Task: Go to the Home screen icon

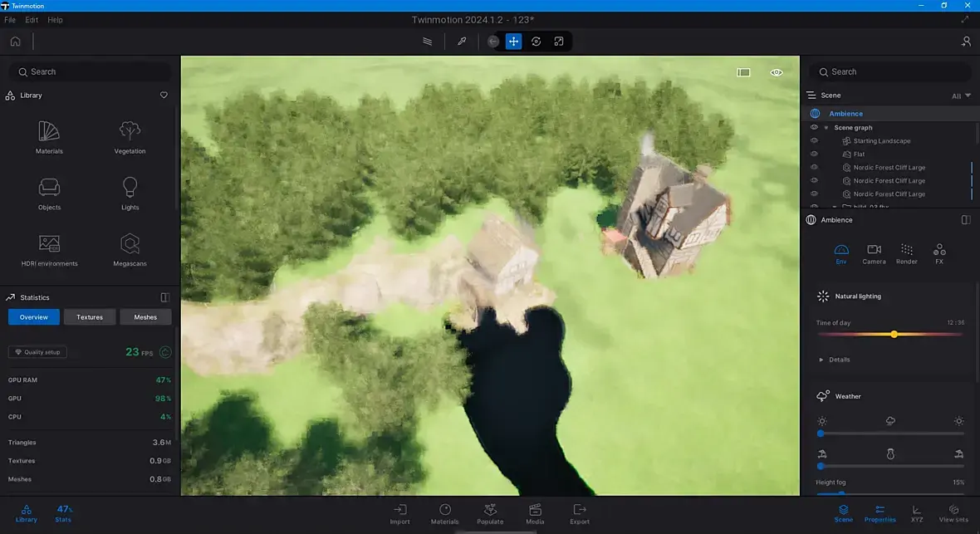Action: [16, 42]
